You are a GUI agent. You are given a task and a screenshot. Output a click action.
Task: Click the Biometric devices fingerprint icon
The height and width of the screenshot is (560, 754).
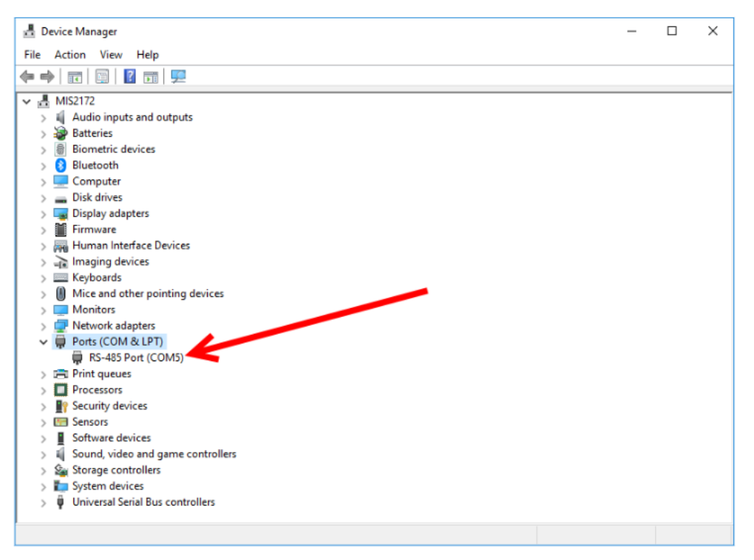61,149
